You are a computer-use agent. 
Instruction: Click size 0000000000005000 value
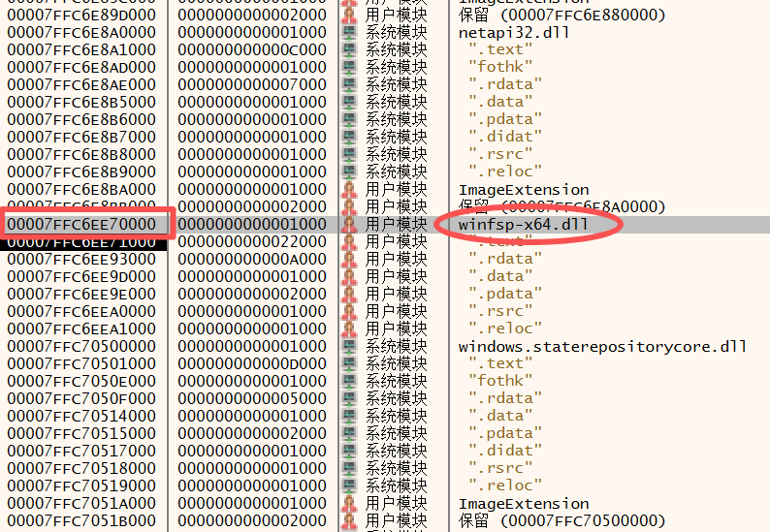click(x=252, y=398)
